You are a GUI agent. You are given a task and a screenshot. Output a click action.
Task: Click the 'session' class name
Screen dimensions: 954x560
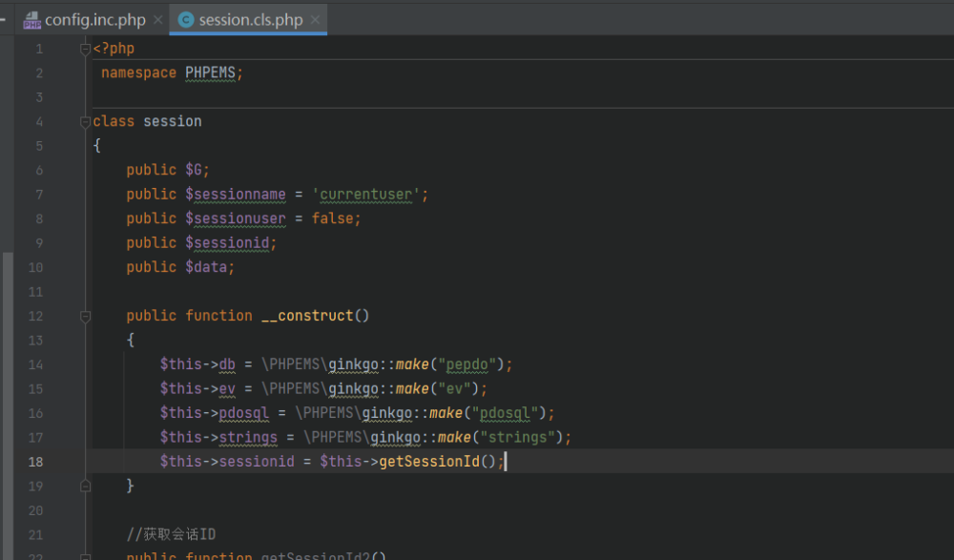click(x=172, y=121)
